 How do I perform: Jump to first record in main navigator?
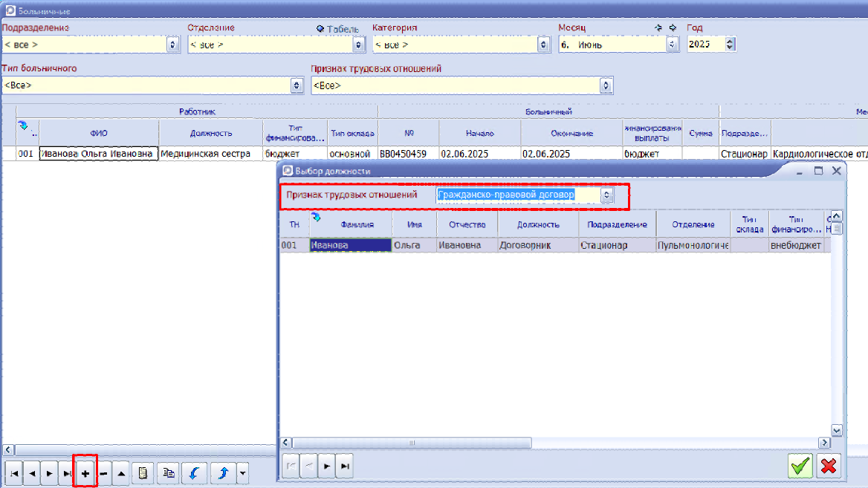[x=14, y=473]
